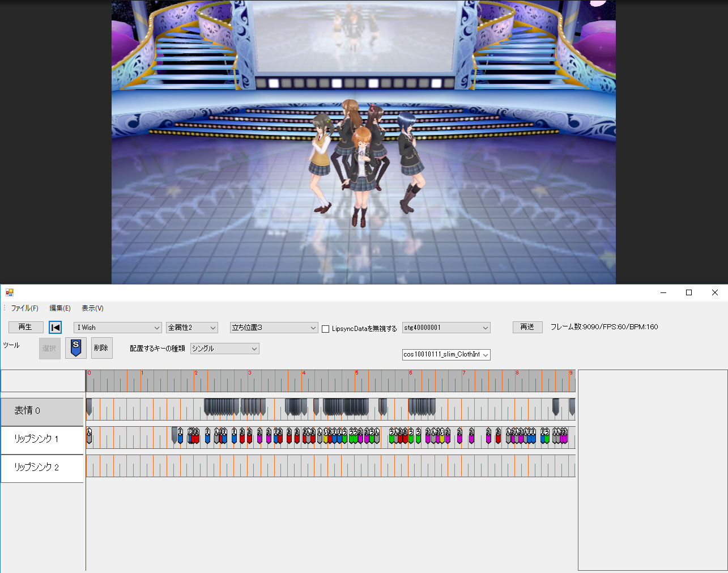
Task: Click the 配置するキーの種類 label
Action: [157, 349]
